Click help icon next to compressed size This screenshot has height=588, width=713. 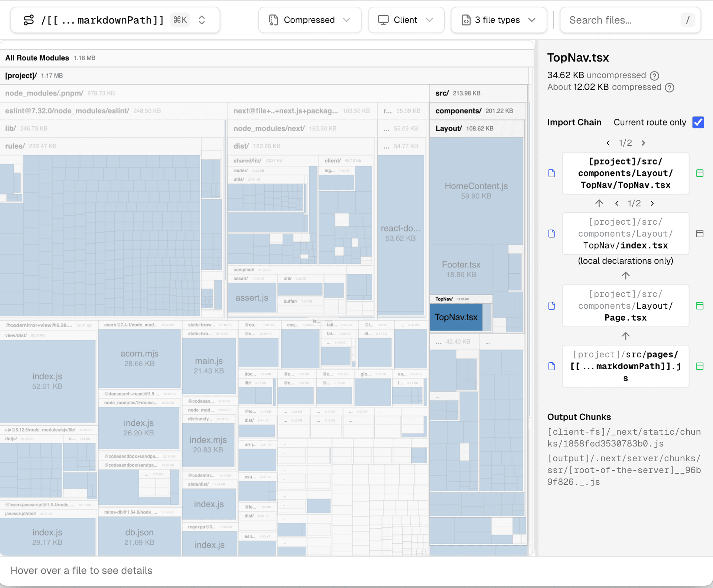(x=669, y=88)
